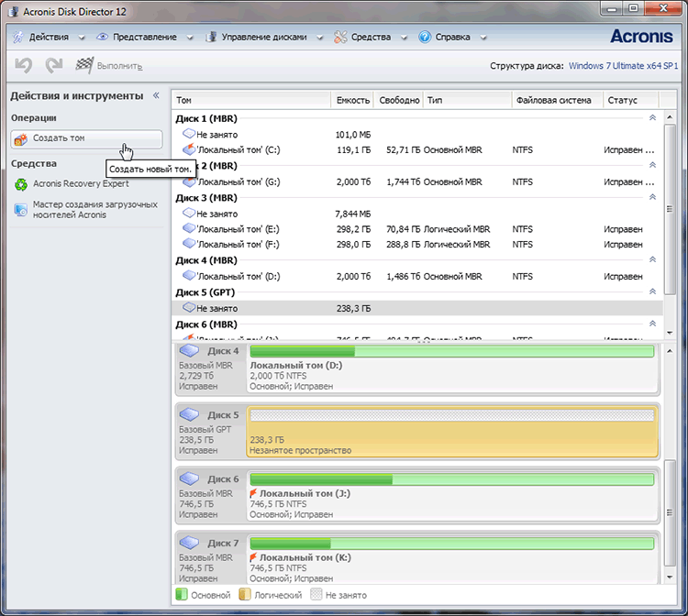Viewport: 688px width, 616px height.
Task: Click the volume icon of drive D:
Action: point(189,275)
